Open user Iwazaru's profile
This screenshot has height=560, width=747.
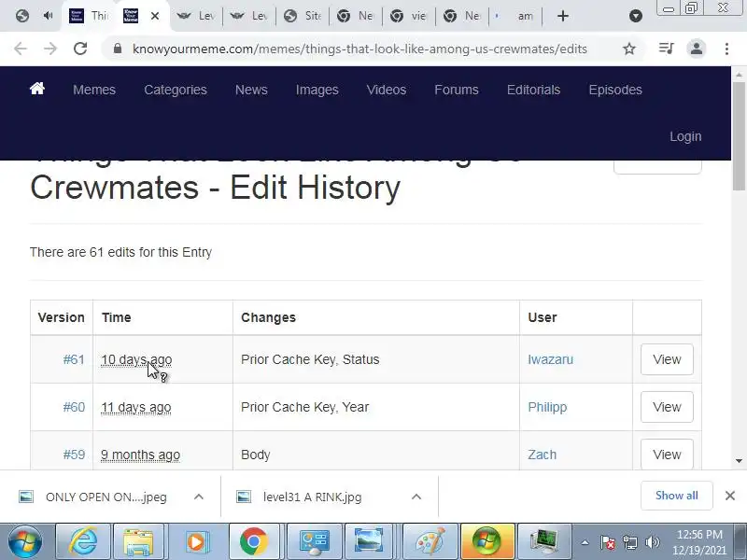pos(550,359)
